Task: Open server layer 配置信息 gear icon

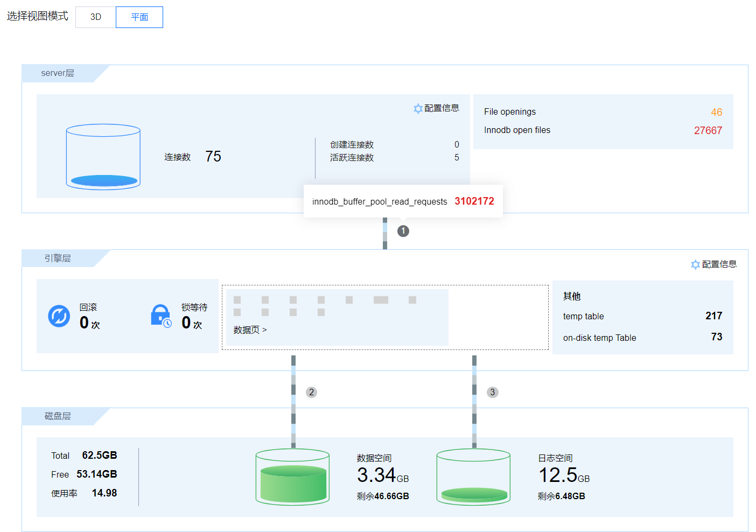Action: coord(418,109)
